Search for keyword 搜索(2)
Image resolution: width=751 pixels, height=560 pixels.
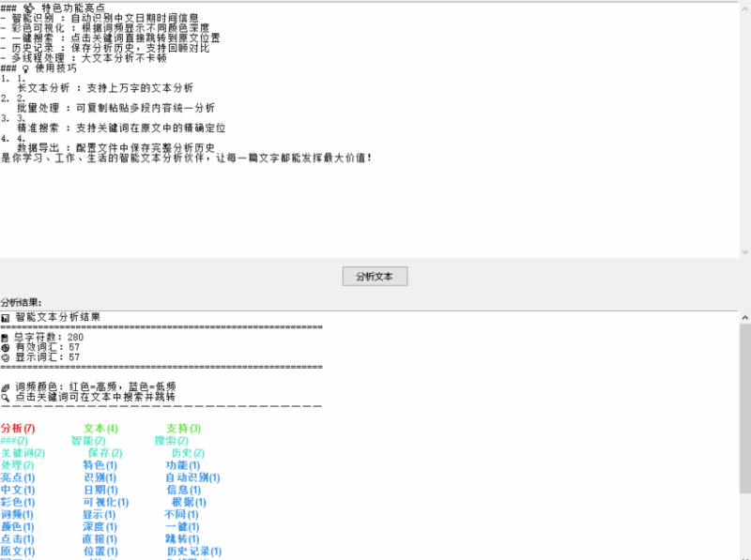(x=171, y=441)
